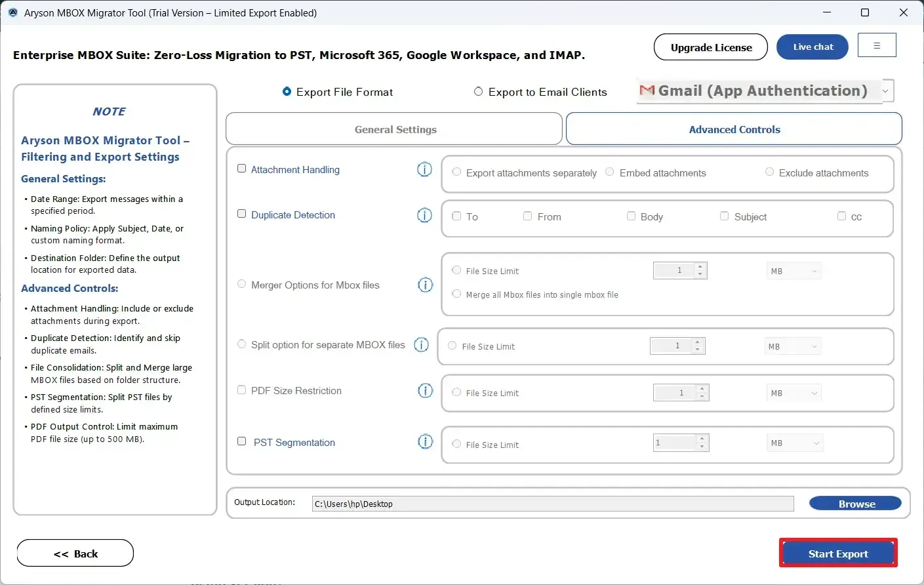Increase the Split option file size value
The height and width of the screenshot is (585, 924).
[x=698, y=342]
